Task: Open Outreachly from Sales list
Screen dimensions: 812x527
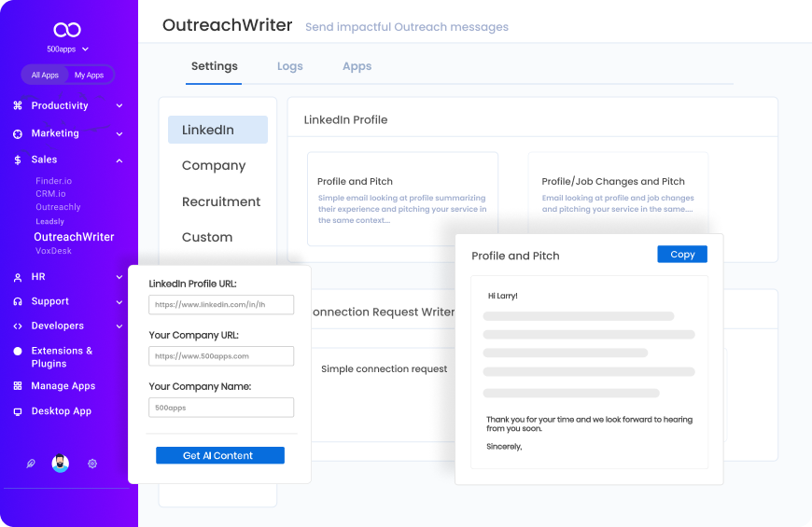Action: coord(58,207)
